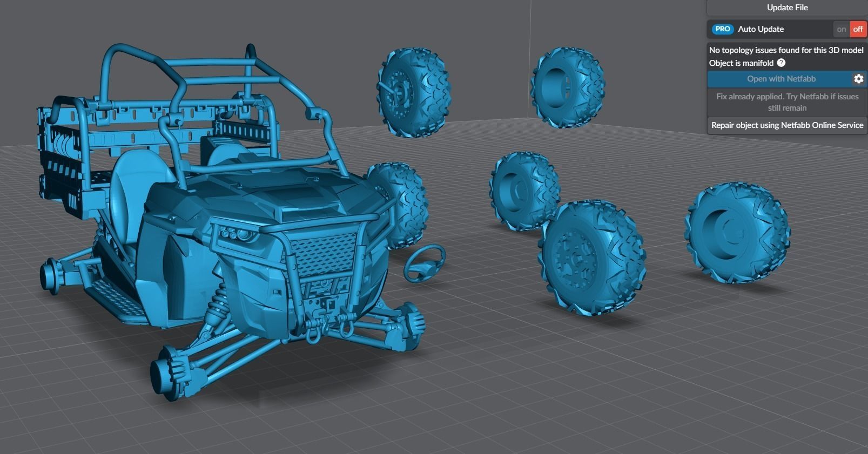Click 'No topology issues found' message
This screenshot has height=454, width=868.
(786, 50)
